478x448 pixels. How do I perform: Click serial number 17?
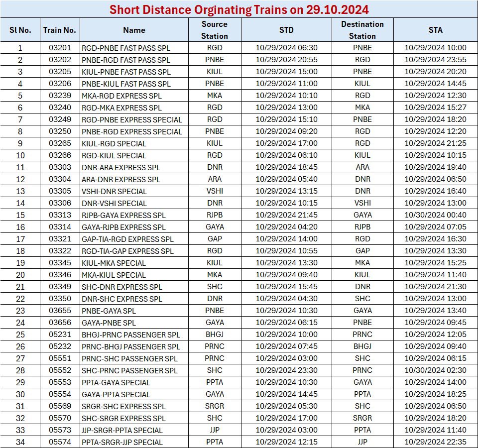click(x=20, y=239)
